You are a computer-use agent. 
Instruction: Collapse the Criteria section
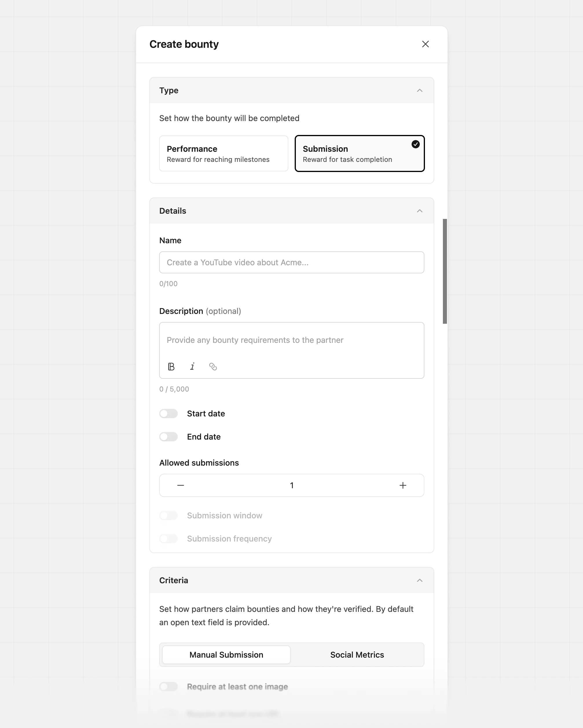point(419,580)
